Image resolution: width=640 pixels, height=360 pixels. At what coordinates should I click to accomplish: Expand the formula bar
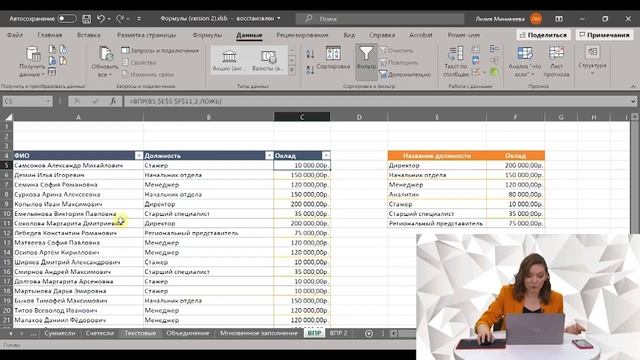pos(633,101)
